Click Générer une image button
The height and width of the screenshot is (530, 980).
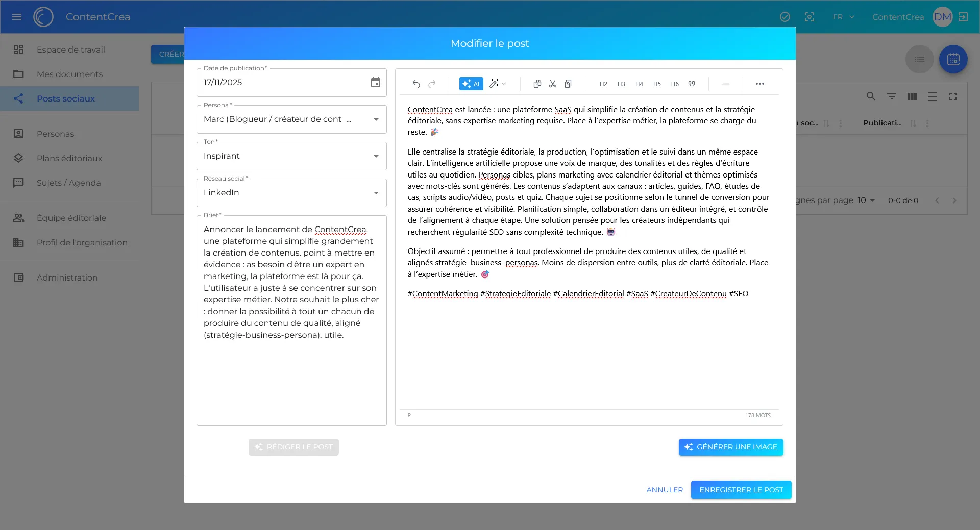[730, 447]
